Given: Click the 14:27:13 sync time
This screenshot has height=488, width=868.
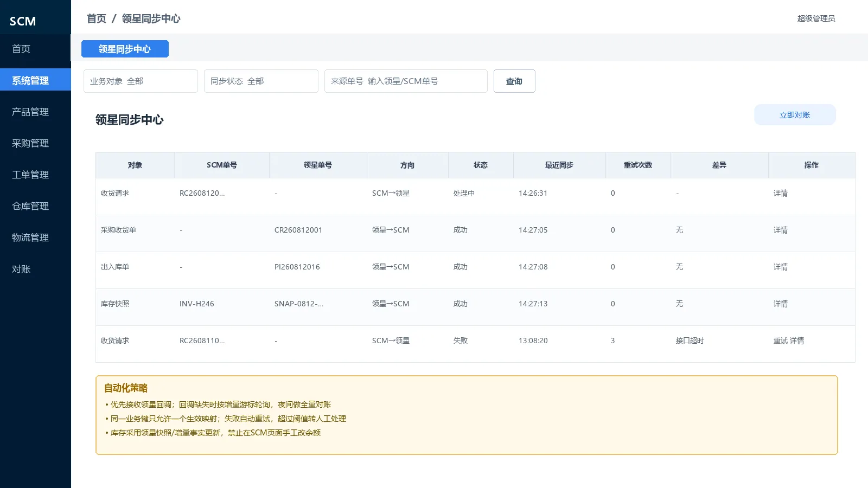Looking at the screenshot, I should [x=533, y=304].
